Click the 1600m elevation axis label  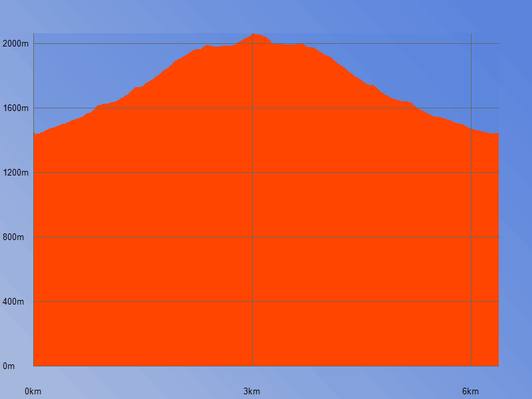15,108
